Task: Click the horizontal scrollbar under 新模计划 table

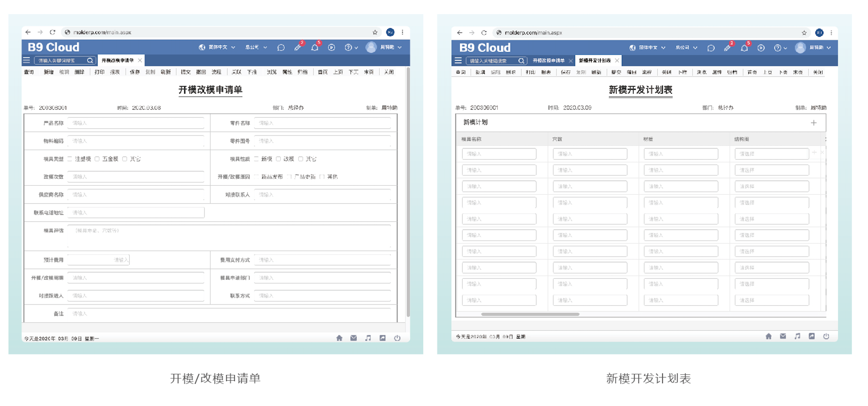Action: [530, 314]
